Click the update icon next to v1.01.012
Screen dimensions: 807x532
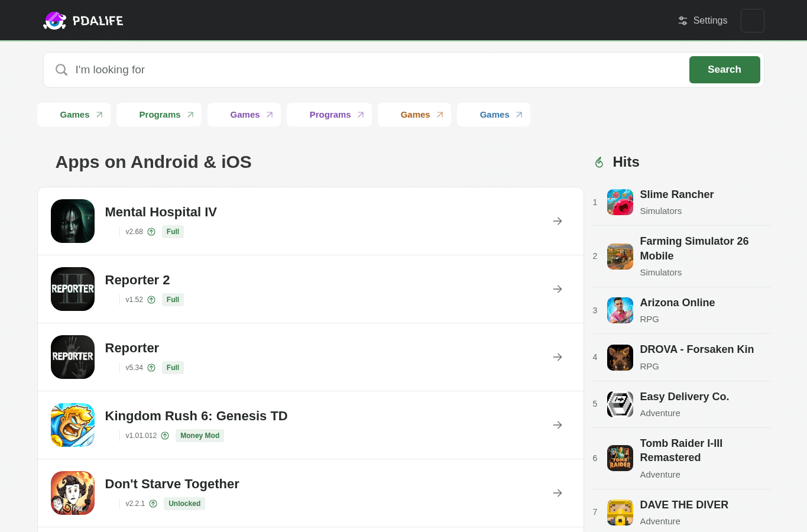point(165,436)
